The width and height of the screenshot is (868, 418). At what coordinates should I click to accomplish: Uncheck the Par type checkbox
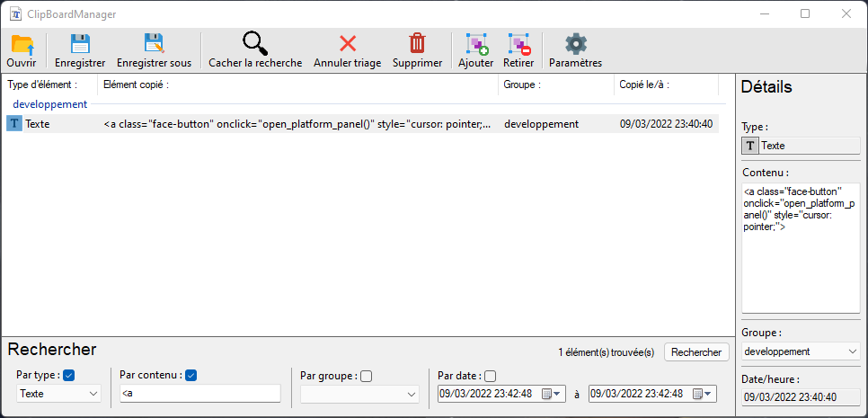tap(69, 375)
